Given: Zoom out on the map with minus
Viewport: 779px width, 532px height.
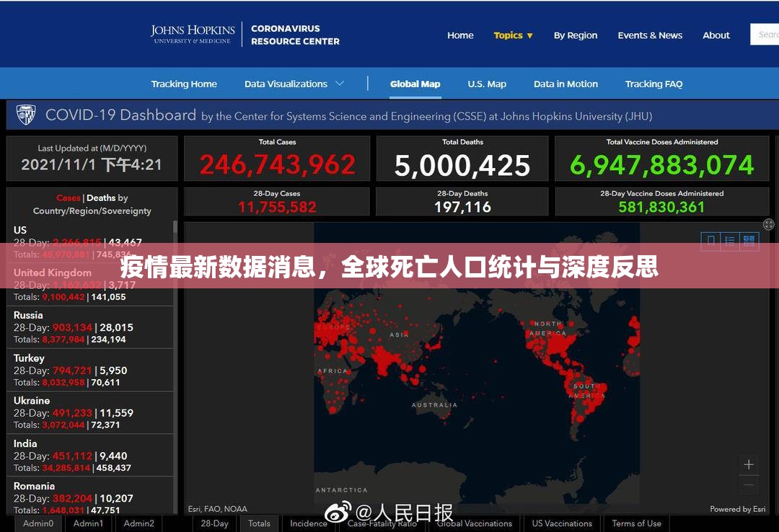Looking at the screenshot, I should (749, 485).
